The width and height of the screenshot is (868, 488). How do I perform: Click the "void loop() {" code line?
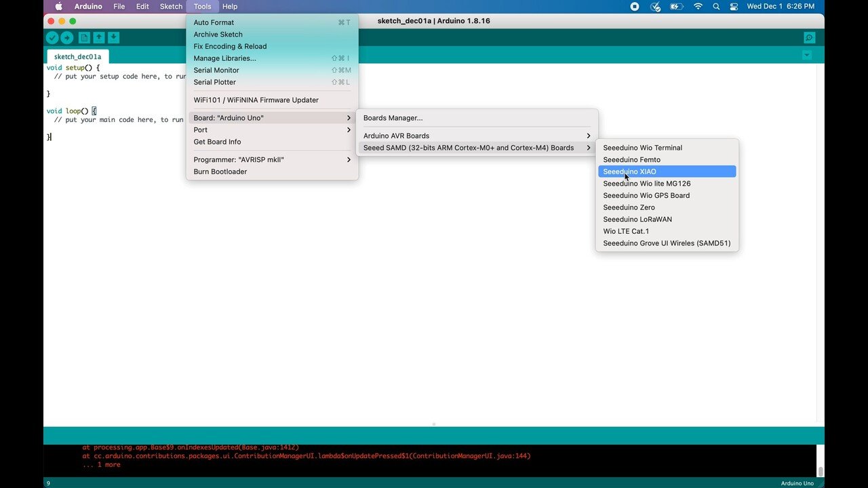(x=71, y=111)
